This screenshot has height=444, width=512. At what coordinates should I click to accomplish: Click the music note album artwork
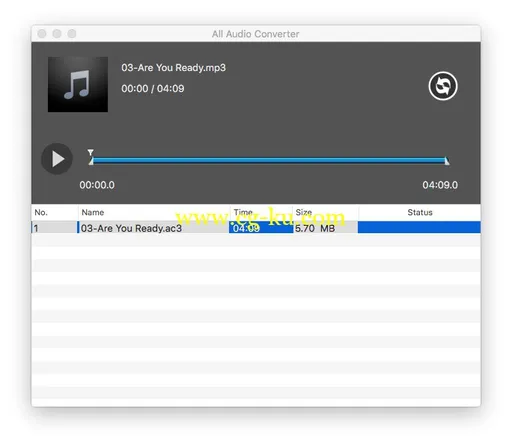coord(78,84)
